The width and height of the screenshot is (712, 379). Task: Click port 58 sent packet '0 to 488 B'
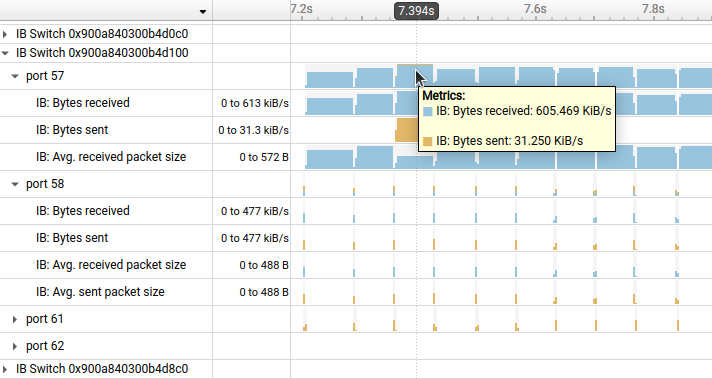[x=264, y=292]
